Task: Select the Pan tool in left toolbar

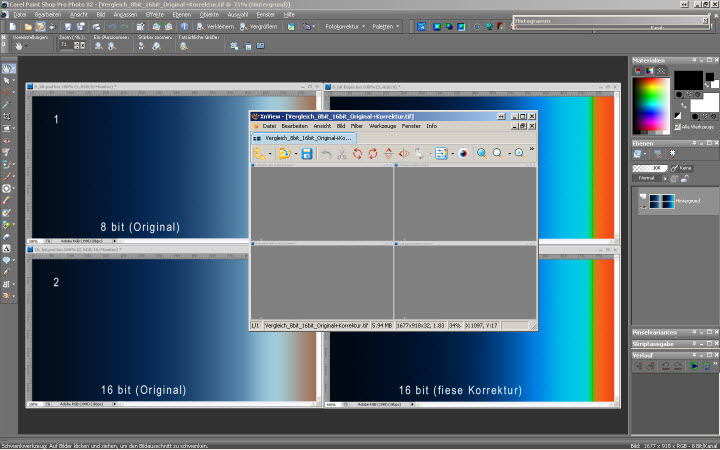Action: pyautogui.click(x=8, y=68)
